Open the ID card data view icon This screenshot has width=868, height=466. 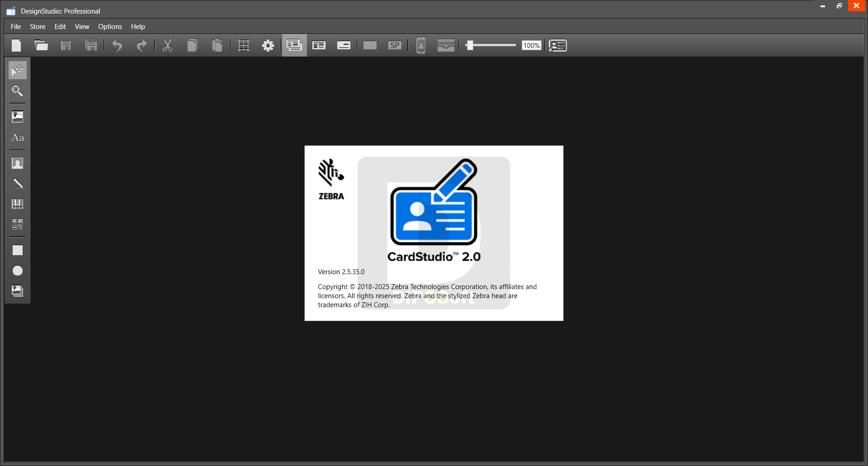[x=558, y=45]
